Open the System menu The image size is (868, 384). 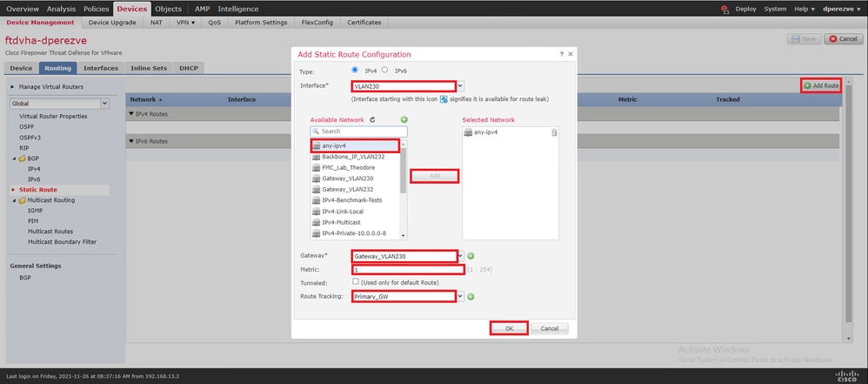[x=775, y=10]
